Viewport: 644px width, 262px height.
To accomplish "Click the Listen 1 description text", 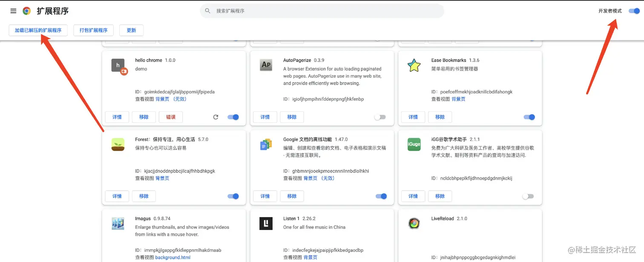I will pyautogui.click(x=314, y=227).
